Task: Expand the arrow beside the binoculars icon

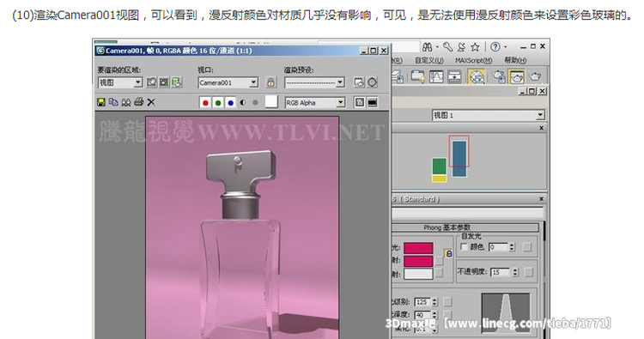Action: tap(437, 47)
